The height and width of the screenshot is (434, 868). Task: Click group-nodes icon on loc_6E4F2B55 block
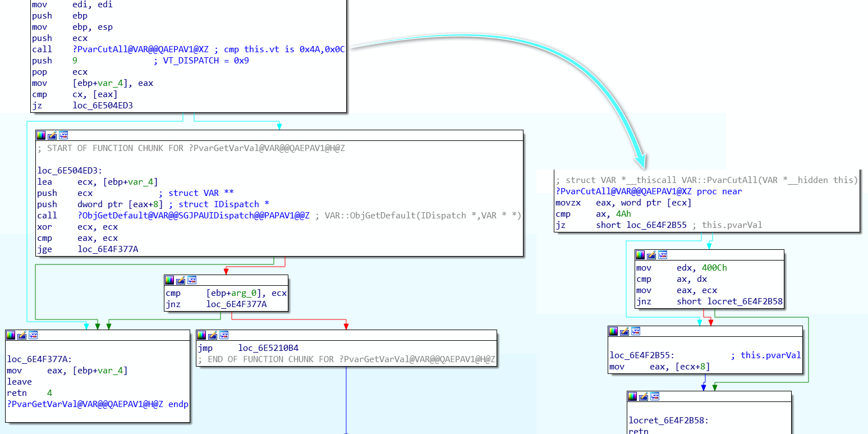click(636, 331)
